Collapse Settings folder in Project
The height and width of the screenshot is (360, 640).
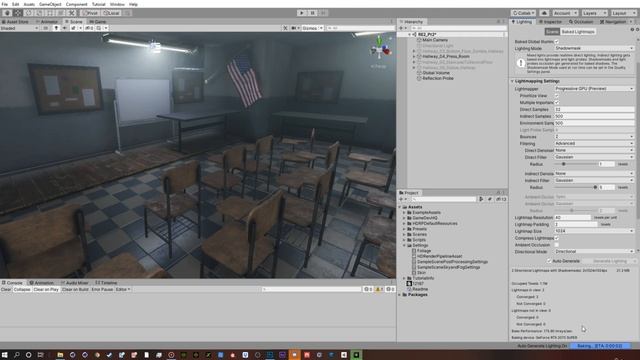(404, 246)
